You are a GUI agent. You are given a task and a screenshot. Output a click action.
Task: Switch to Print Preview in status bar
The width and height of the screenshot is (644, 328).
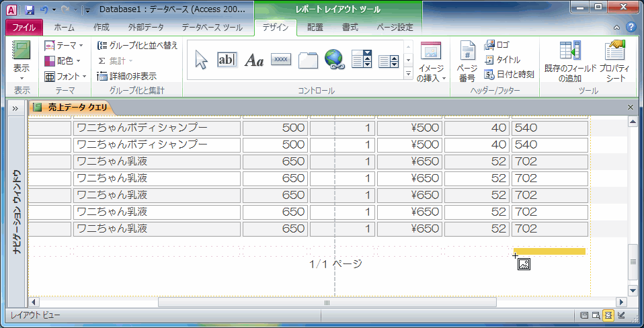(x=596, y=316)
